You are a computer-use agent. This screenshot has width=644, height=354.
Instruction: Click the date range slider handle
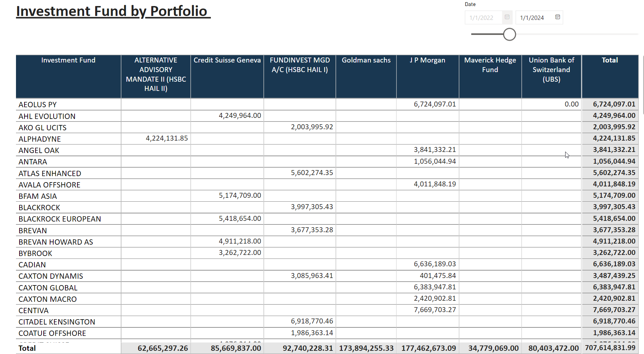tap(509, 34)
